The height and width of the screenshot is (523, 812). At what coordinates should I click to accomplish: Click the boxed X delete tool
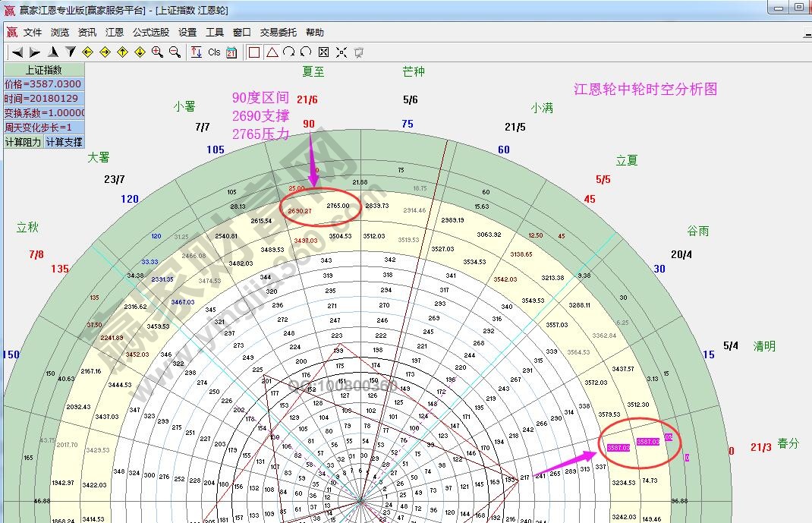[x=323, y=52]
